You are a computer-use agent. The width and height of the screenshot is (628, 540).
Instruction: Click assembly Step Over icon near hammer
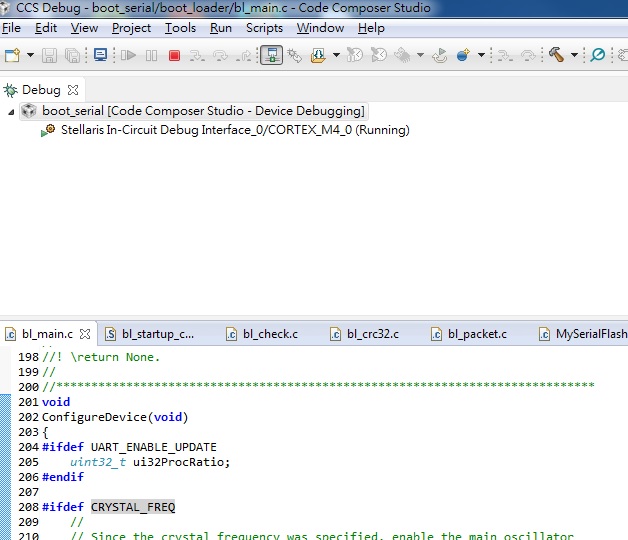[x=528, y=55]
